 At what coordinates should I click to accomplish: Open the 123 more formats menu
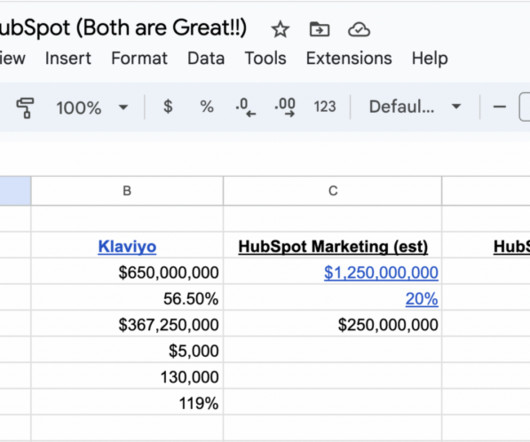[x=324, y=107]
